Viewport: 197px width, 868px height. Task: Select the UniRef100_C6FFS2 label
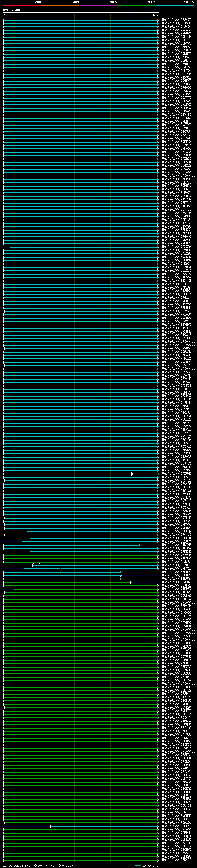coord(177,47)
